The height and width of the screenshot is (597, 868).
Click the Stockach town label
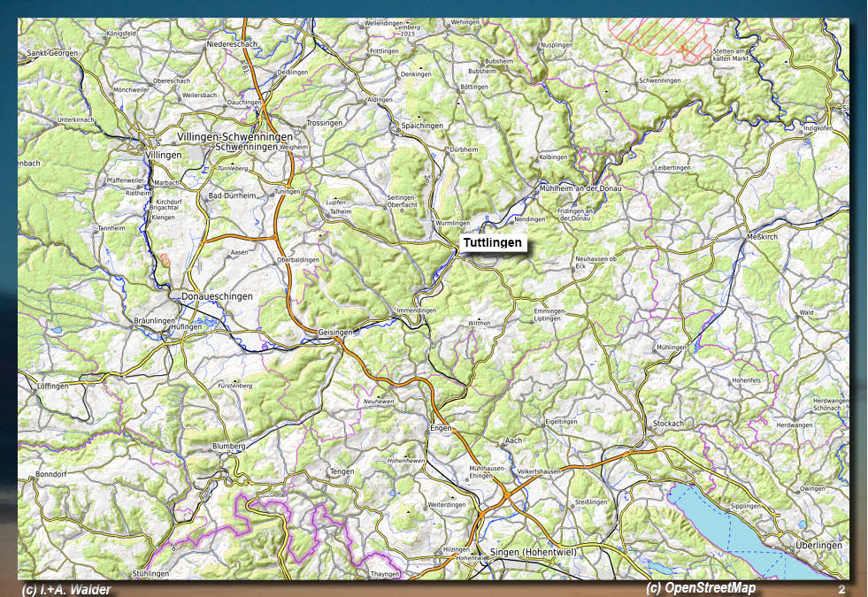click(x=668, y=424)
